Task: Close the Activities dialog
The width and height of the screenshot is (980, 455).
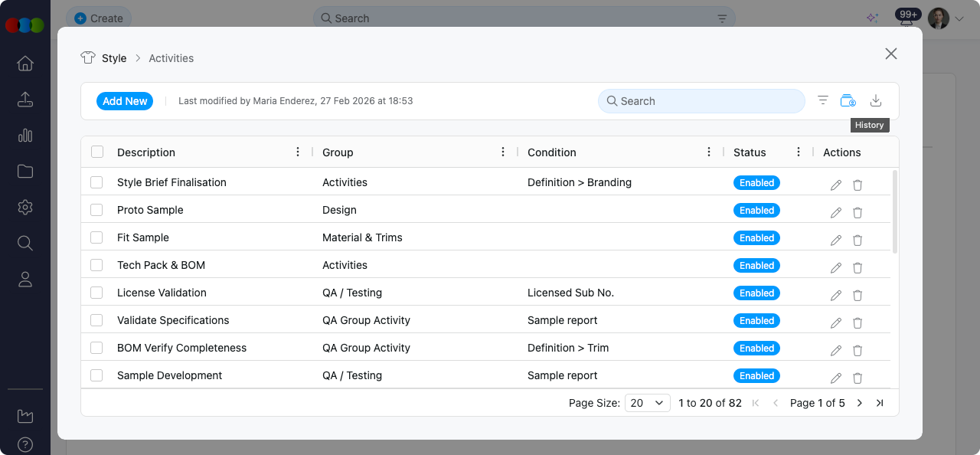Action: tap(890, 54)
